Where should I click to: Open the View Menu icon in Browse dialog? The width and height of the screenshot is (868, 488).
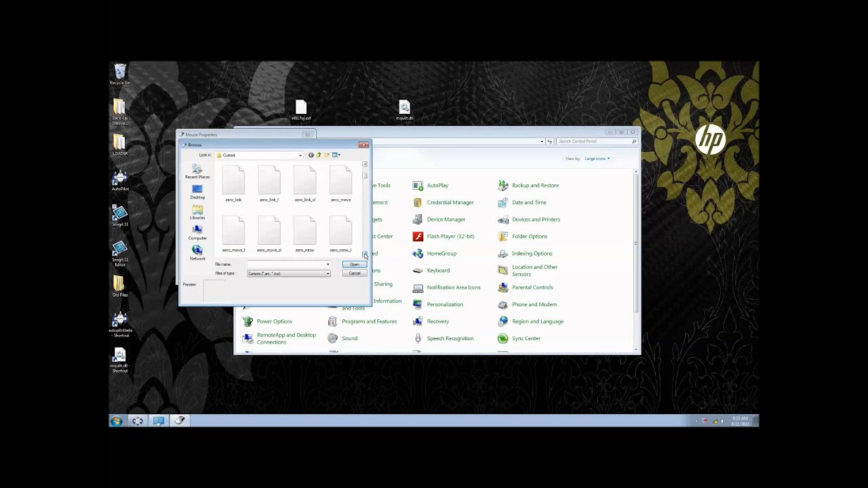(x=336, y=155)
